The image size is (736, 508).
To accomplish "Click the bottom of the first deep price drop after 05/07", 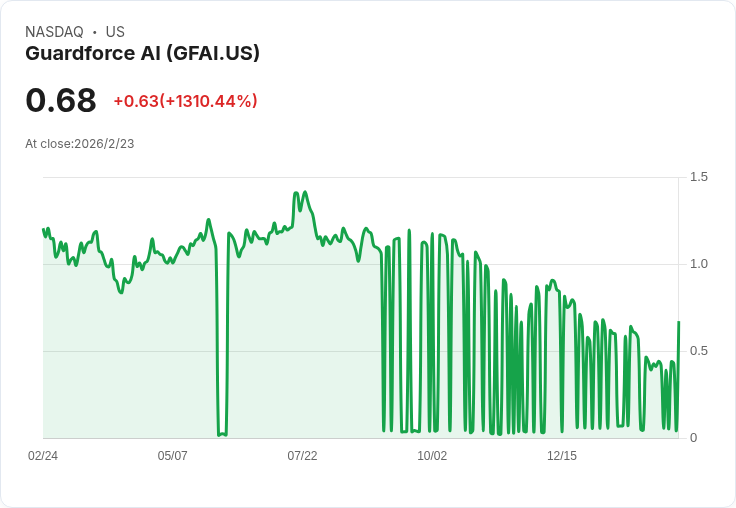I will tap(221, 434).
